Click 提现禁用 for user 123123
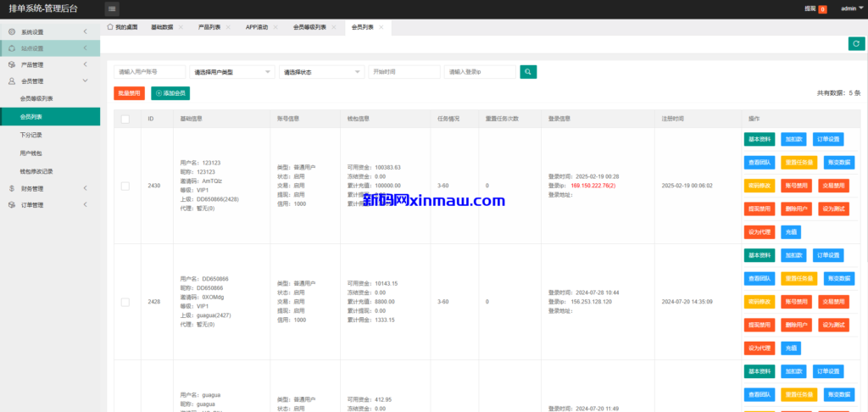Viewport: 868px width, 412px height. (x=759, y=209)
